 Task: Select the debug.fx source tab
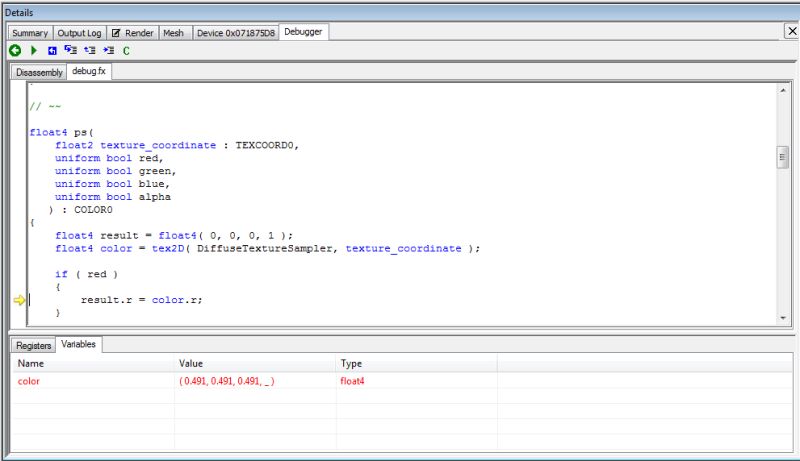(89, 71)
